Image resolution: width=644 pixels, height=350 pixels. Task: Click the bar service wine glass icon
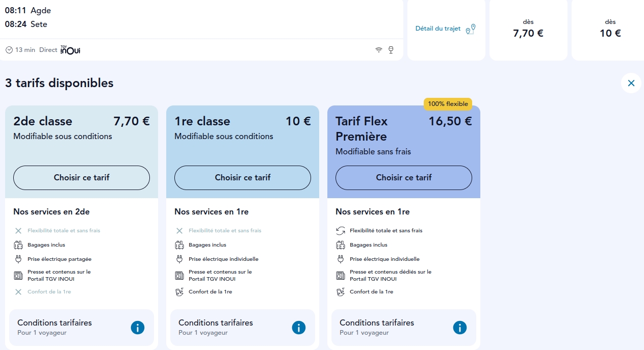pyautogui.click(x=391, y=49)
